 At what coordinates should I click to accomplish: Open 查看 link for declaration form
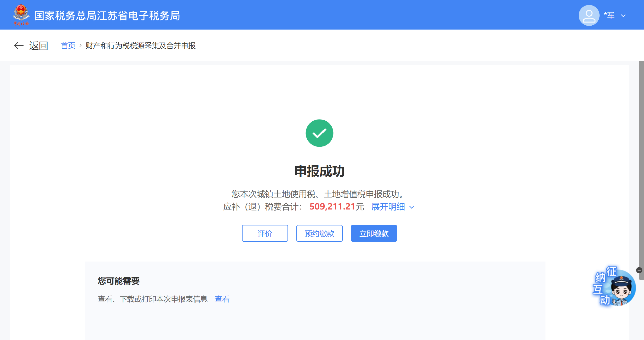[x=222, y=299]
